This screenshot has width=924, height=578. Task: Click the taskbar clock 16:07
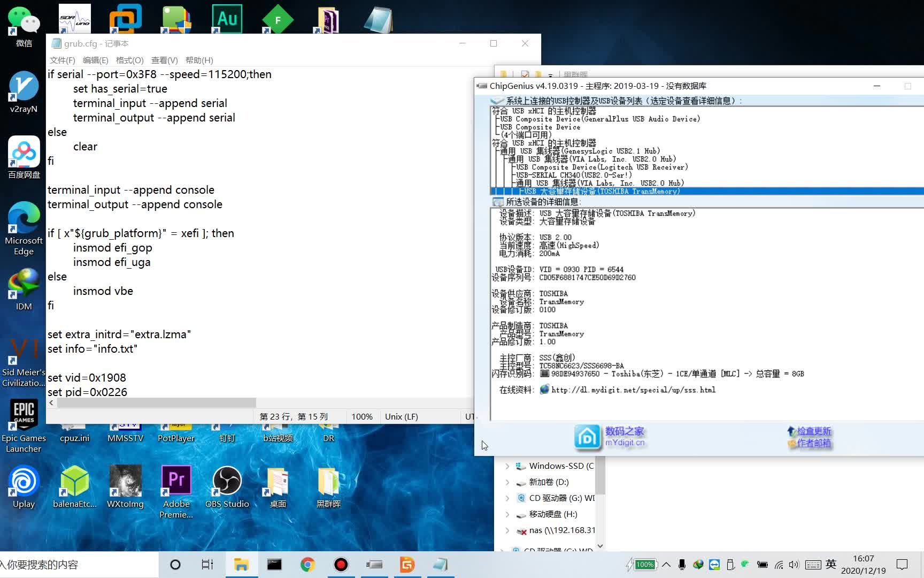tap(863, 565)
